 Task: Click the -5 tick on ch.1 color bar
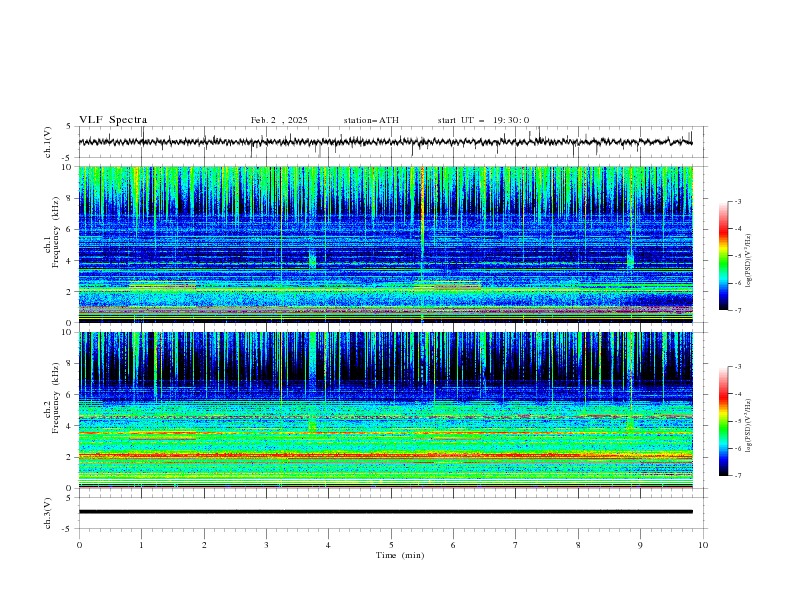coord(738,256)
